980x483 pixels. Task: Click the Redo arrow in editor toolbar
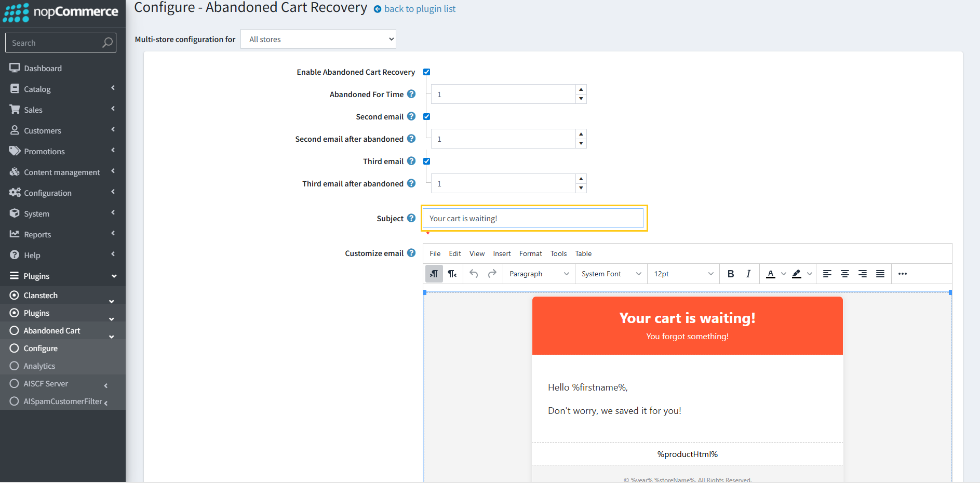pos(492,274)
